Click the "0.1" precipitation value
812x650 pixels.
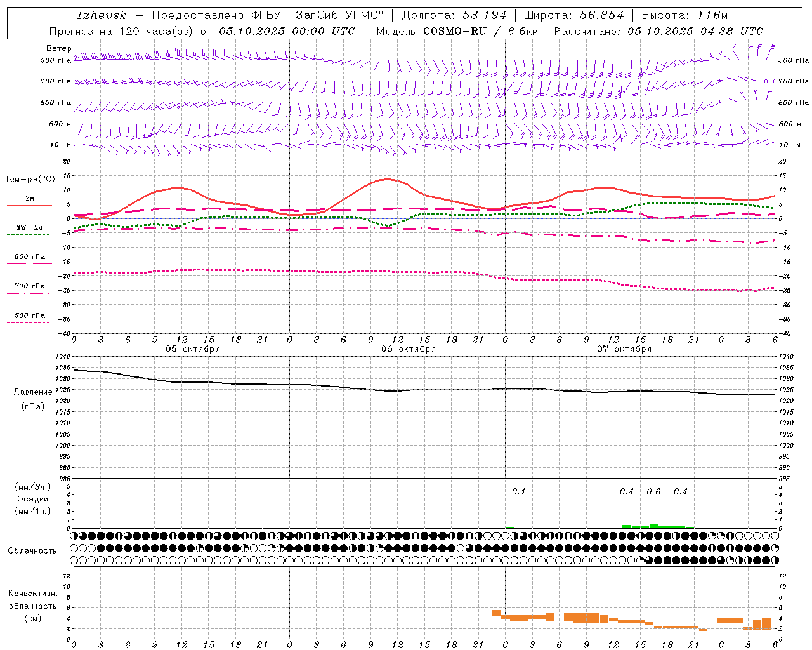pyautogui.click(x=519, y=492)
